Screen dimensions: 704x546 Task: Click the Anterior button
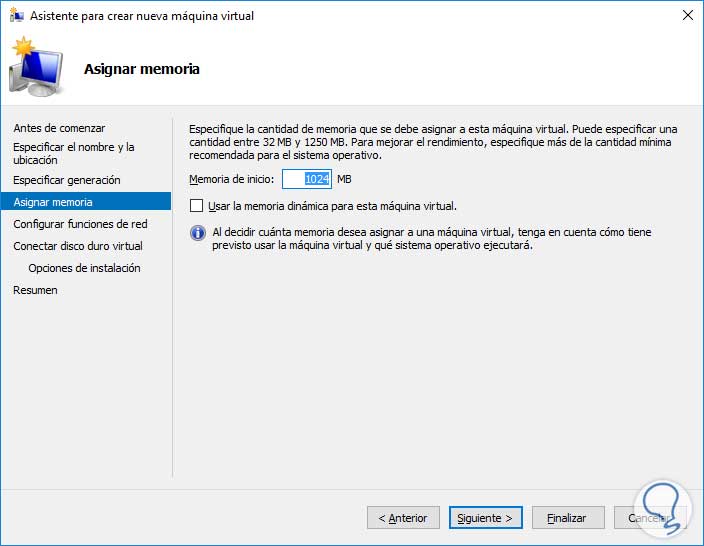pyautogui.click(x=403, y=518)
